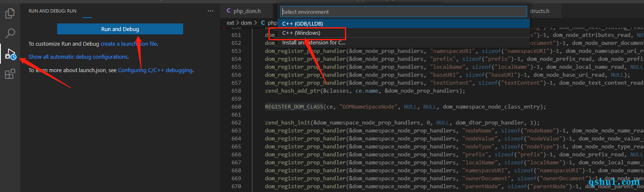644x192 pixels.
Task: Open the create a launch.json file link
Action: tap(129, 43)
